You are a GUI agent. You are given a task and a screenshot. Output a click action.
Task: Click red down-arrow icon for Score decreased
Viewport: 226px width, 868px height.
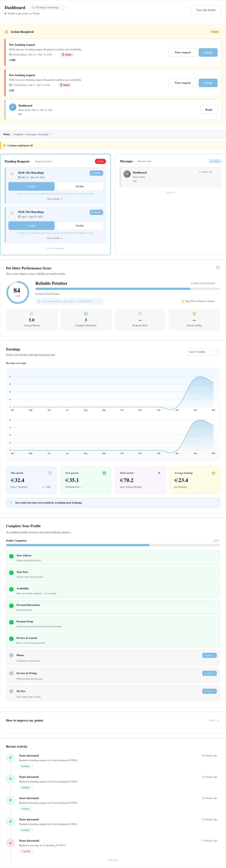click(x=10, y=843)
